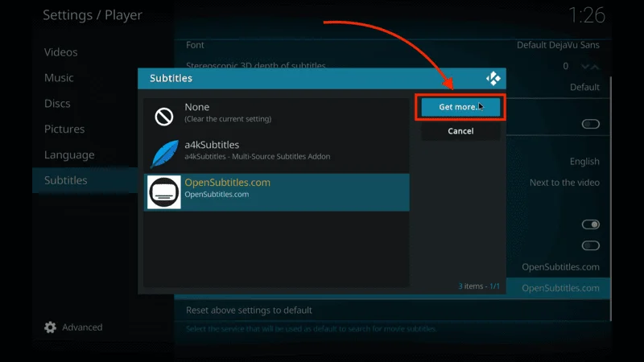This screenshot has width=644, height=362.
Task: Click the Advanced settings level label
Action: coord(82,327)
